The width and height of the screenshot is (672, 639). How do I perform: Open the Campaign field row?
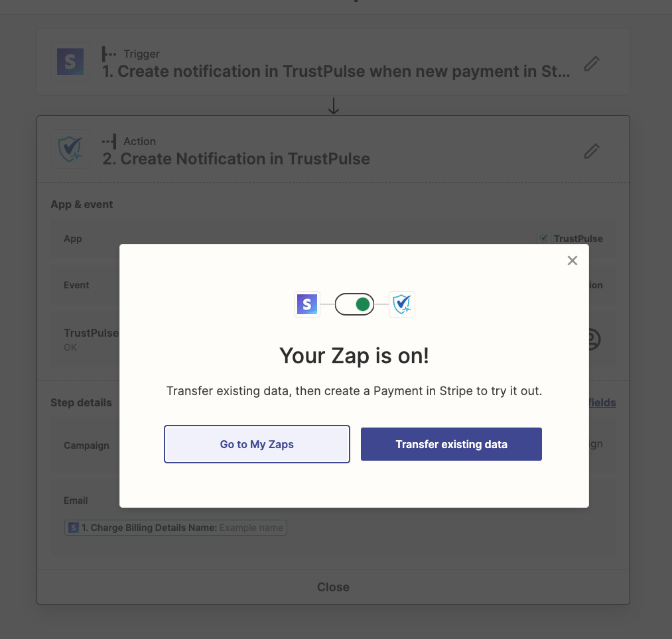[86, 445]
